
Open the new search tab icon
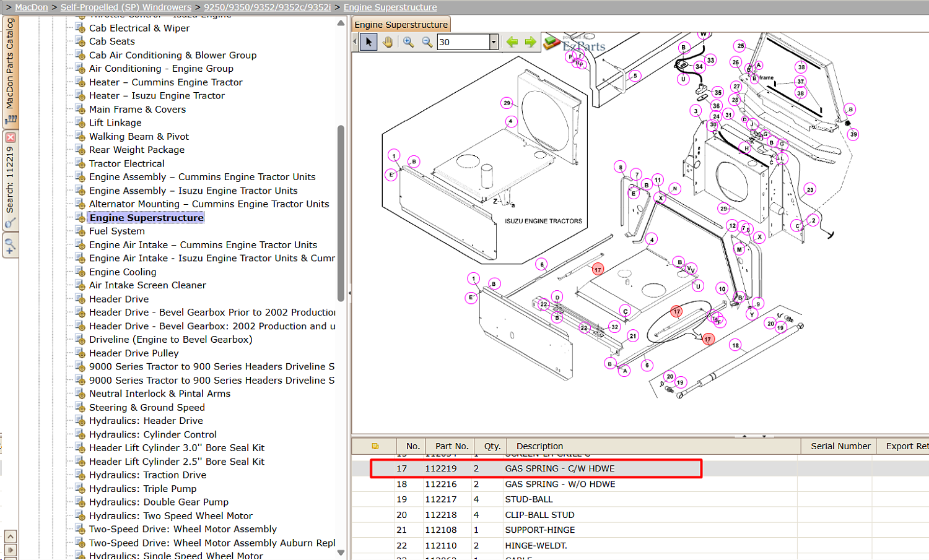[x=11, y=246]
